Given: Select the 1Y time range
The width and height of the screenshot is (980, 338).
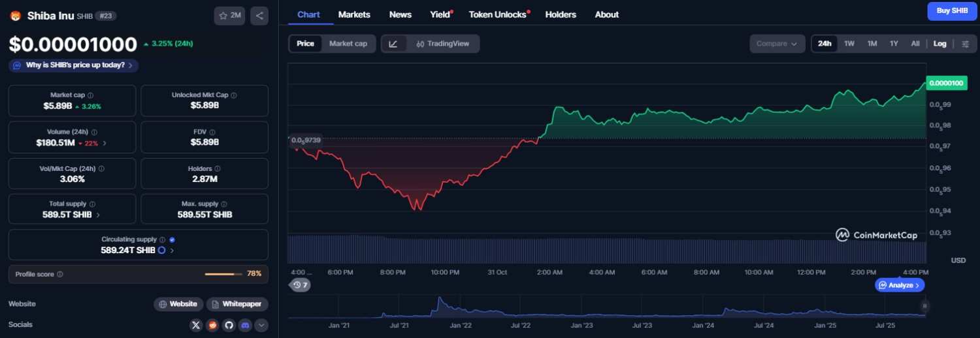Looking at the screenshot, I should pyautogui.click(x=894, y=44).
